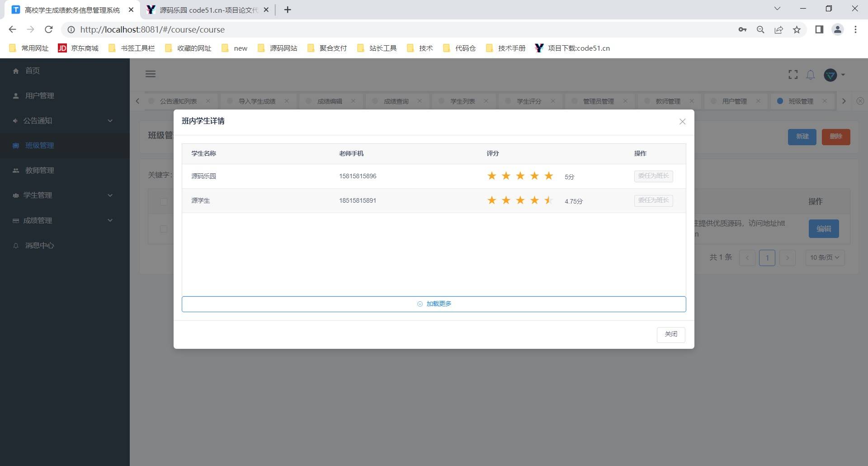Close the 用户管理 tab

(758, 101)
